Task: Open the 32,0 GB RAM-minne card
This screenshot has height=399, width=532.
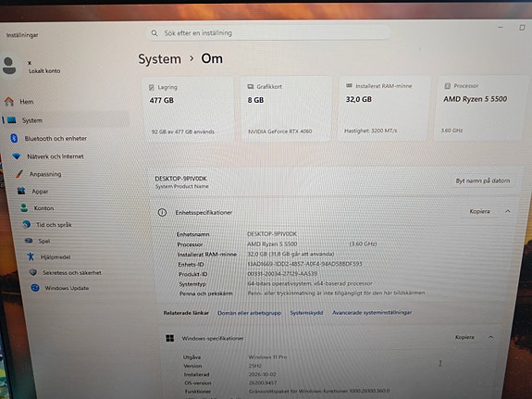Action: 384,108
